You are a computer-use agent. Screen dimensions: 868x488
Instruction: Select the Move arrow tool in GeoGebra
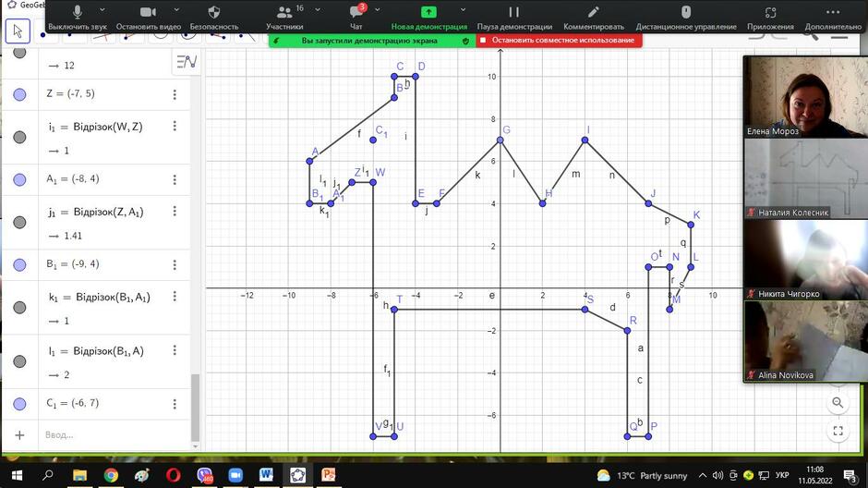coord(18,31)
